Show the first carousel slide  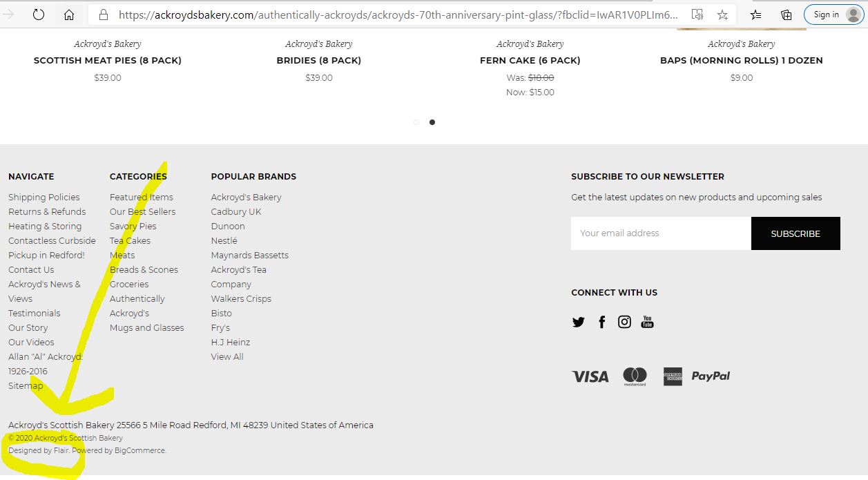(x=416, y=122)
